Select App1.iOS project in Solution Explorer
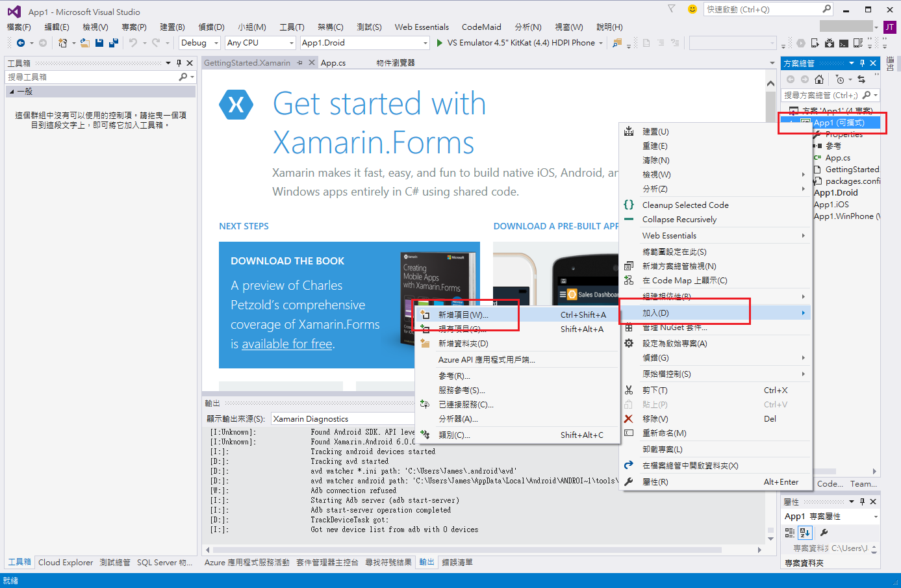 831,204
